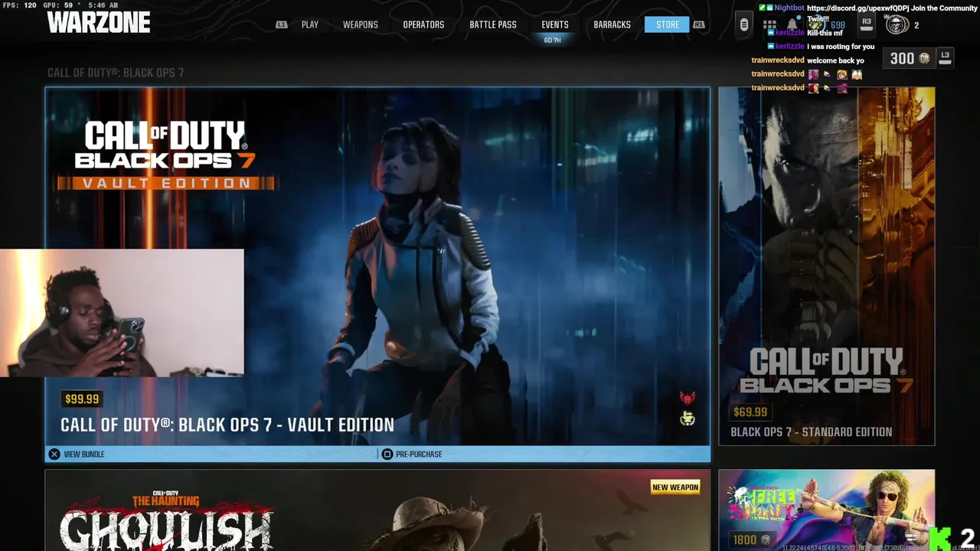
Task: Click the 1800 points price tag
Action: pos(751,540)
